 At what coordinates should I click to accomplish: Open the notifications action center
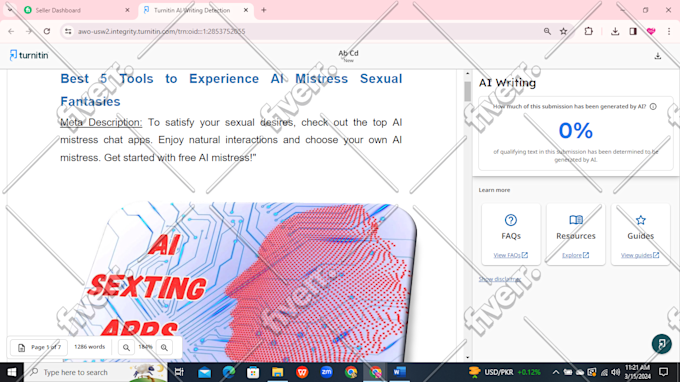point(663,372)
